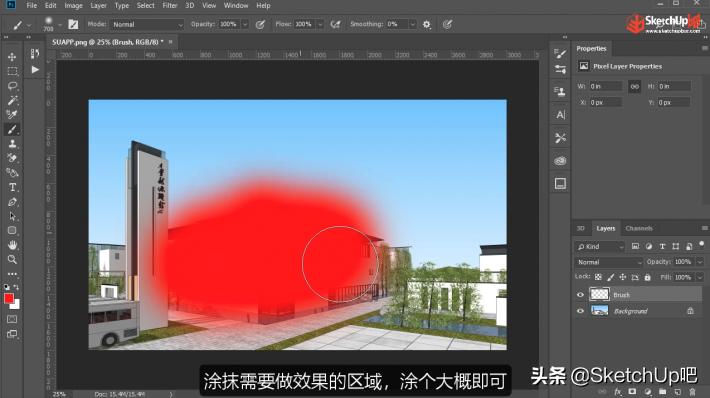Expand the Fill percentage dropdown arrow

point(700,277)
